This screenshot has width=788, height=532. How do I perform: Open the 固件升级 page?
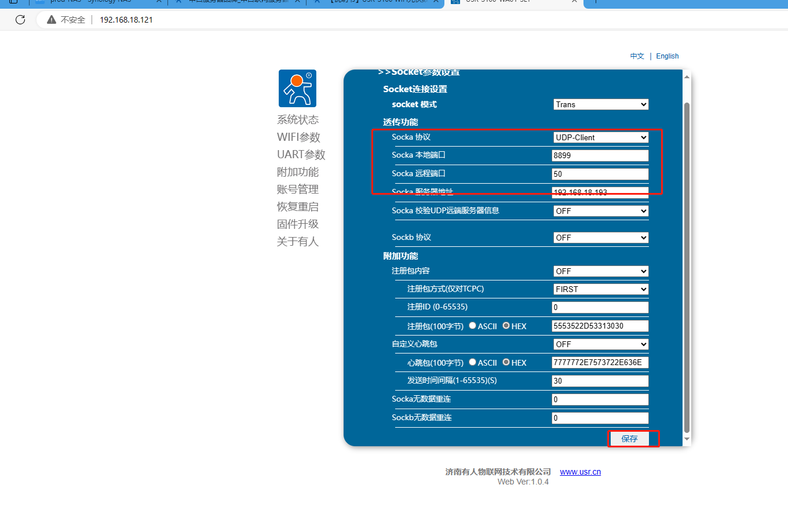[298, 224]
